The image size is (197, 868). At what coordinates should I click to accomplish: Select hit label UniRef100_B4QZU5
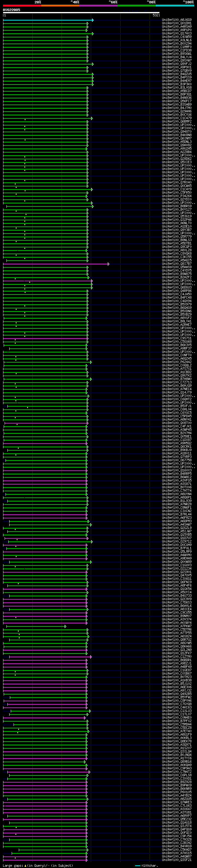[177, 74]
